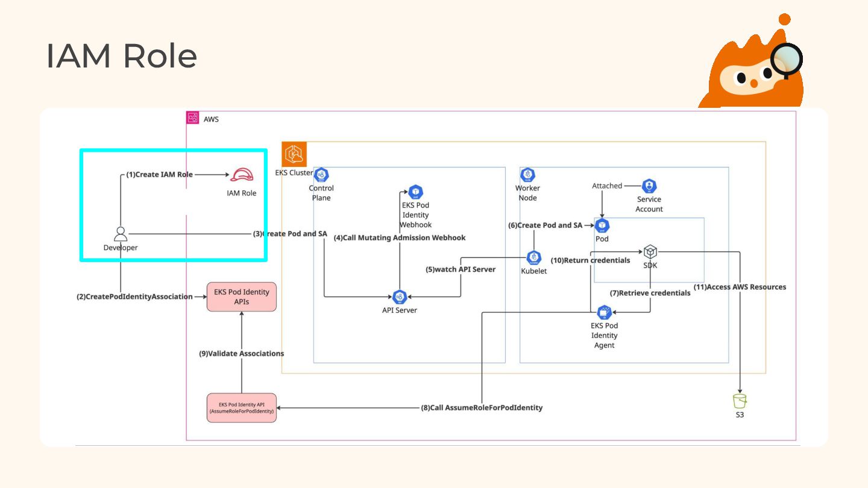
Task: Select the Kubelet icon
Action: tap(533, 258)
